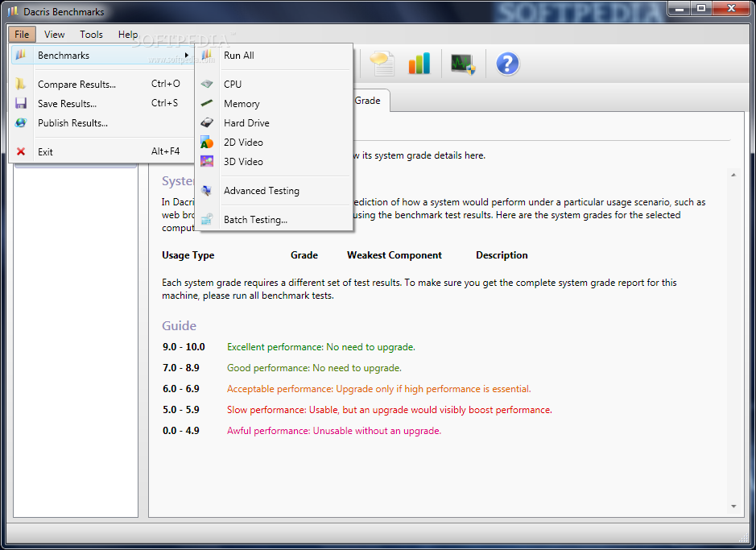Click the Weakest Component column header
Viewport: 756px width, 550px height.
coord(394,255)
